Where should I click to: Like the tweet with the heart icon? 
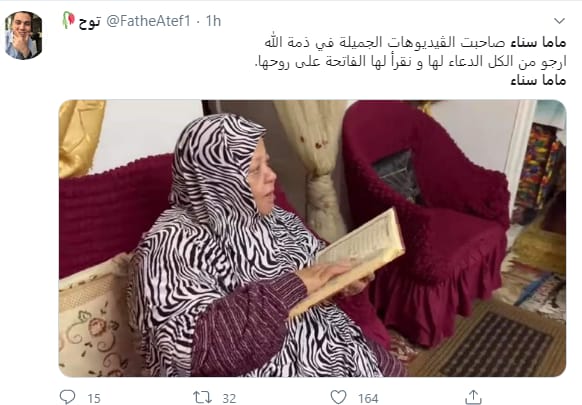coord(338,397)
